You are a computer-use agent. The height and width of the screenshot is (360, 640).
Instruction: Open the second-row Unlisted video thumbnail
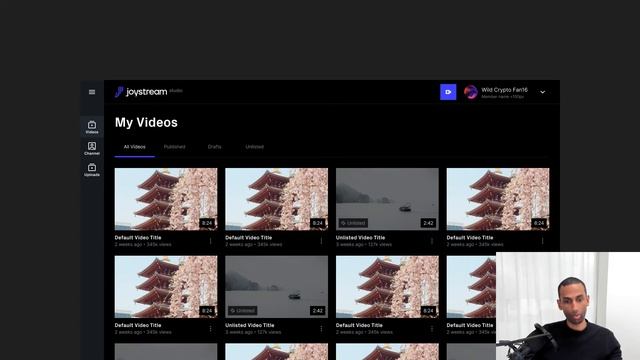pyautogui.click(x=276, y=287)
